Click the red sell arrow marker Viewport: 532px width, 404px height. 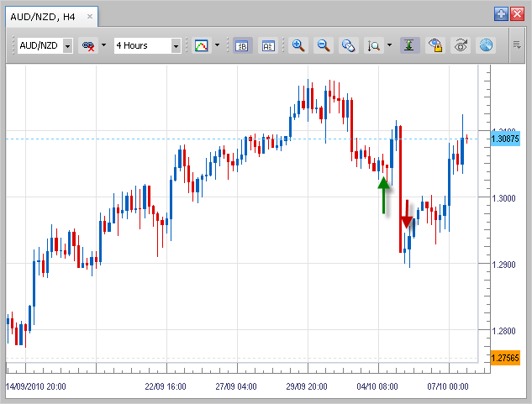[407, 214]
